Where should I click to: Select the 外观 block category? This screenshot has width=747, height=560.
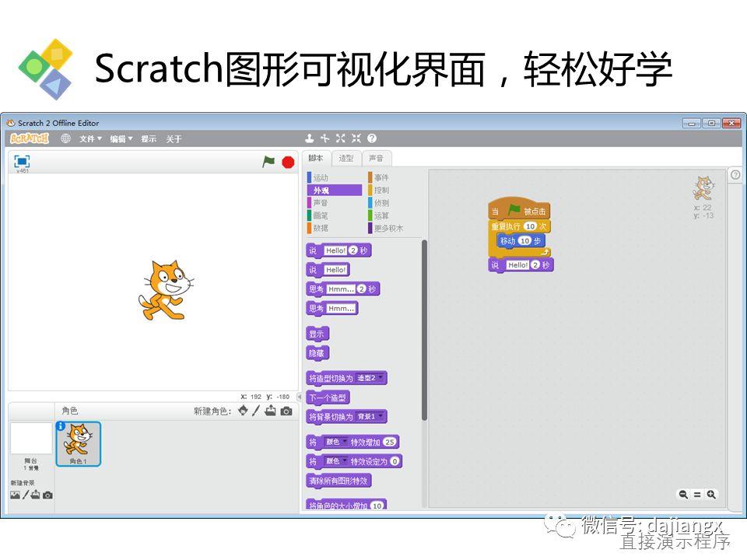pos(335,191)
